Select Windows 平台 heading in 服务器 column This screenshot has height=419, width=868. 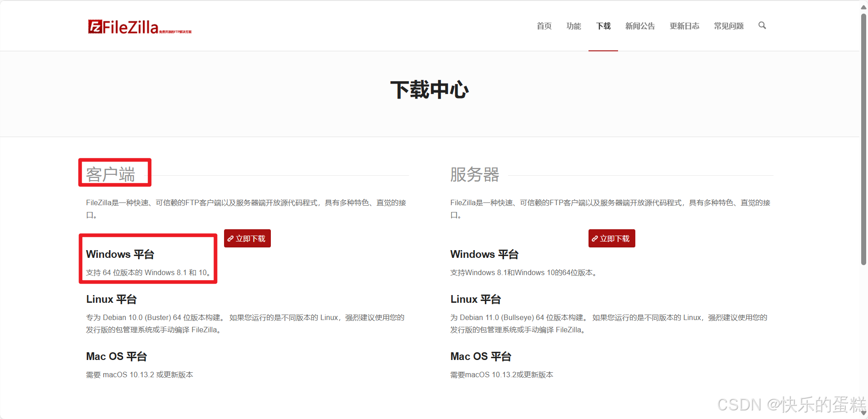pos(484,254)
